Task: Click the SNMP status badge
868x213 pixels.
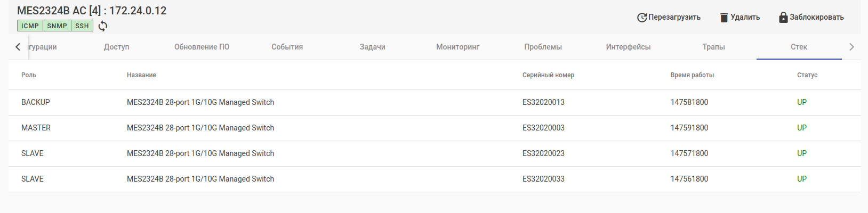Action: click(57, 26)
